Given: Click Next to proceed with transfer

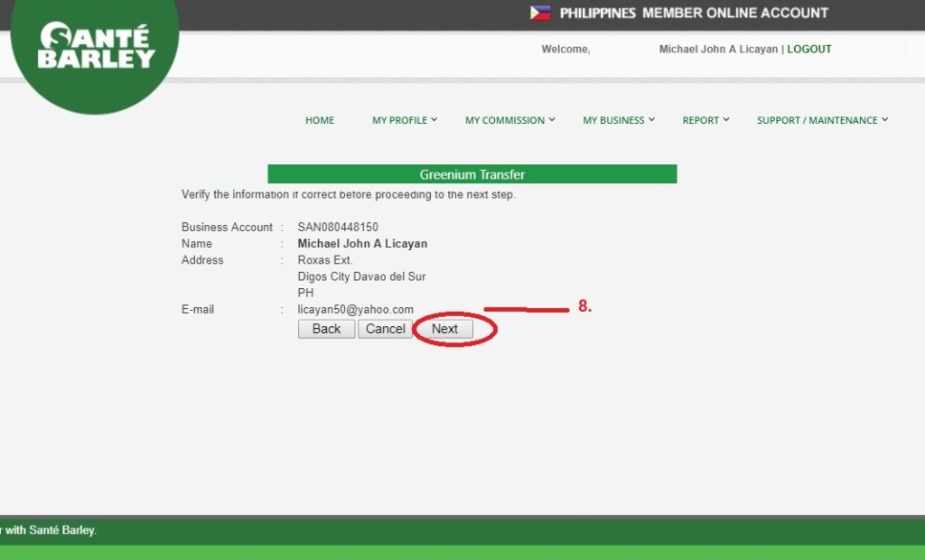Looking at the screenshot, I should 444,329.
